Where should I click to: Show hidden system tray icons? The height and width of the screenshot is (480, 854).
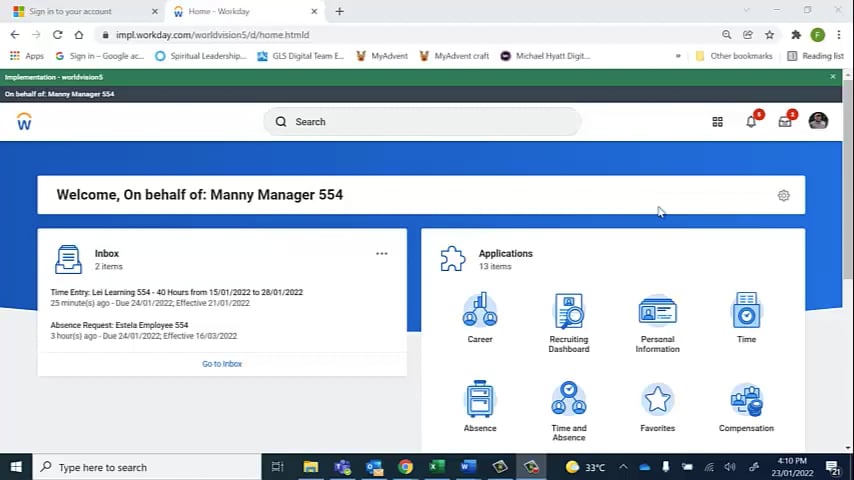click(623, 467)
